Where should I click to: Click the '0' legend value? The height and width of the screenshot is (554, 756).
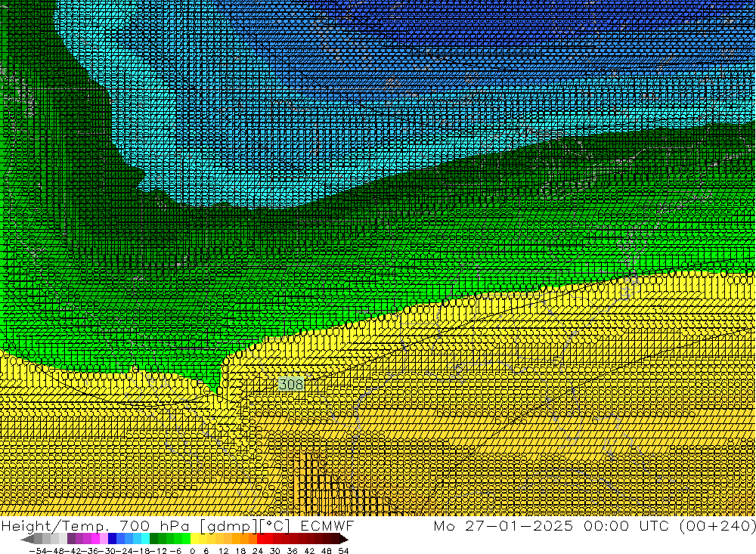click(x=192, y=551)
